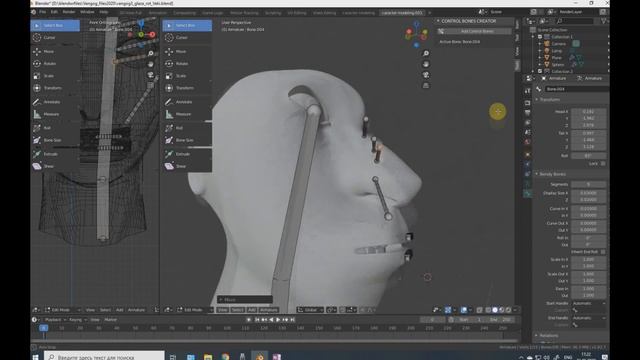The image size is (640, 360).
Task: Choose the Annotate tool in the left viewport toolbar
Action: click(x=54, y=102)
